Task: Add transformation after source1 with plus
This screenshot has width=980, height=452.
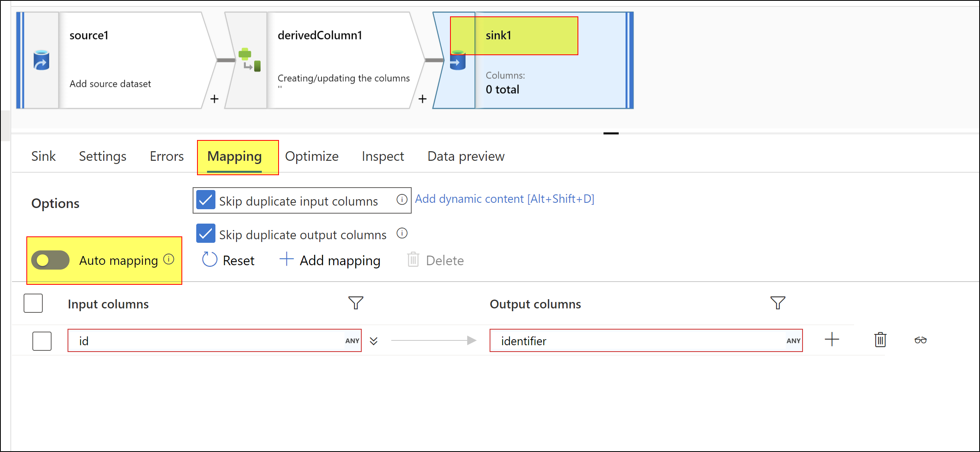Action: (214, 99)
